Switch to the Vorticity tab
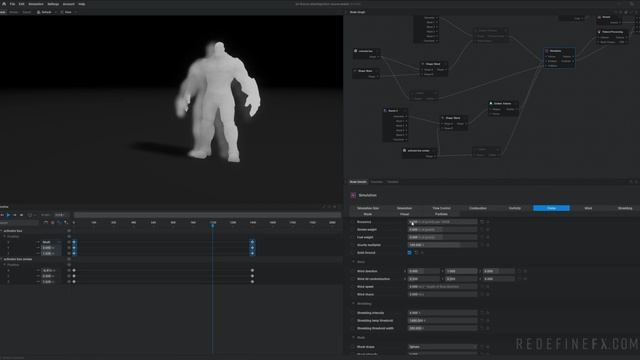The image size is (640, 360). [515, 208]
